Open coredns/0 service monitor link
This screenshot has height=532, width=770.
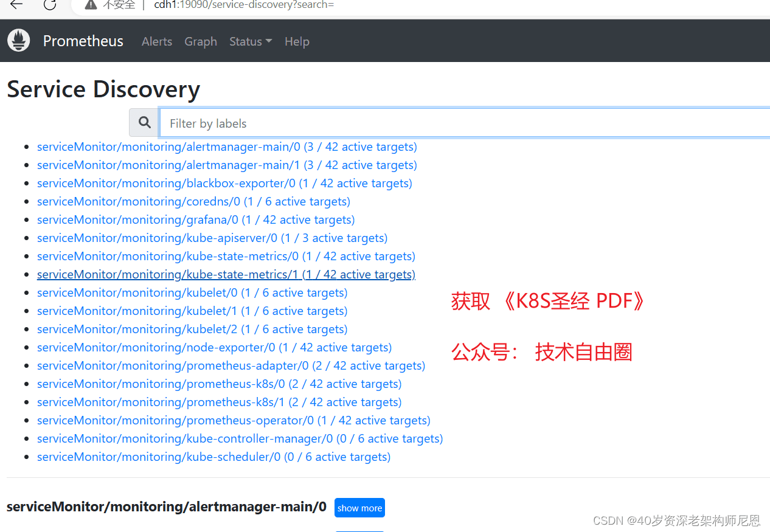193,201
